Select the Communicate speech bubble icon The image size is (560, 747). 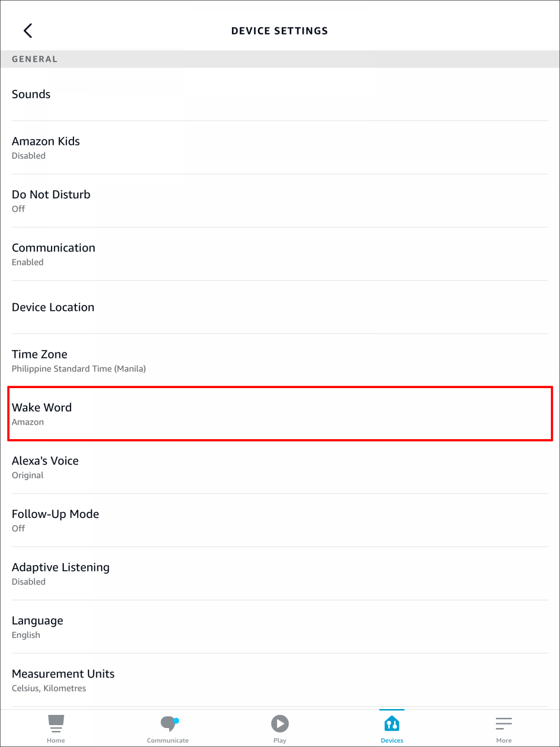point(168,725)
